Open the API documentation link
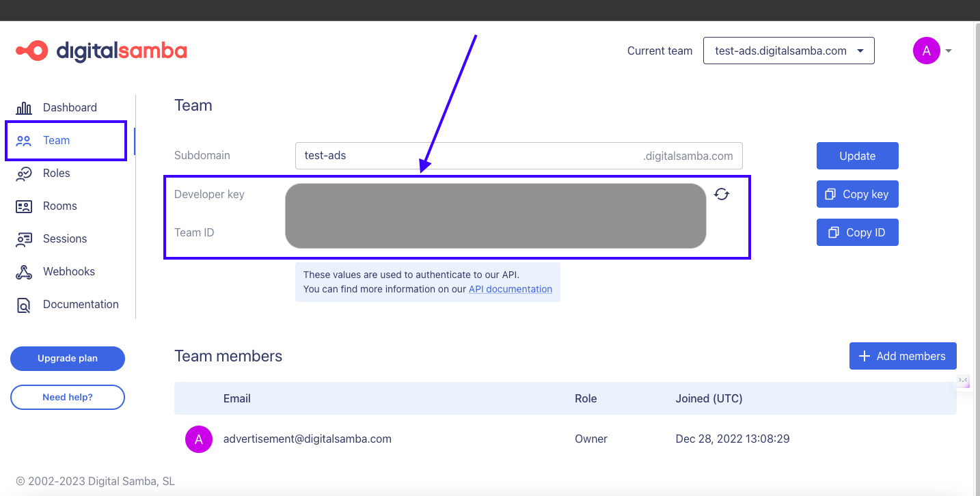 click(510, 288)
